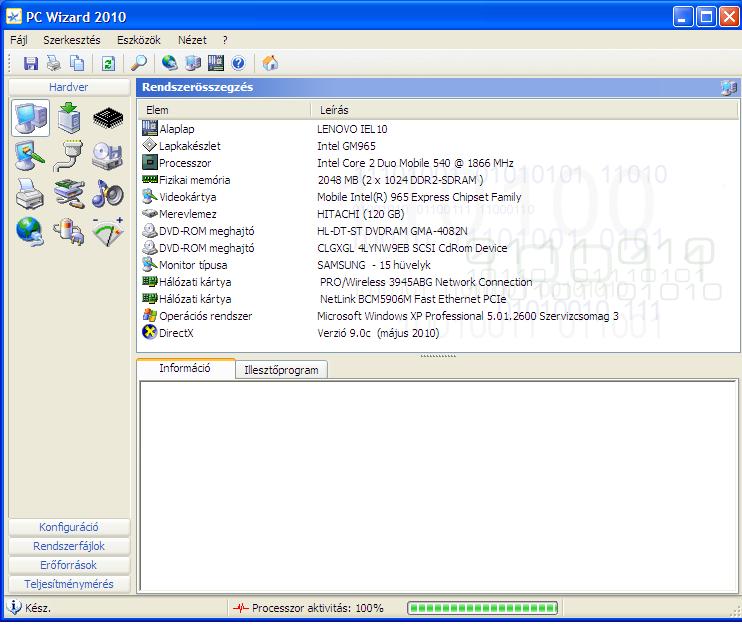742x625 pixels.
Task: Select the Video monitor with brush icon
Action: click(x=30, y=156)
